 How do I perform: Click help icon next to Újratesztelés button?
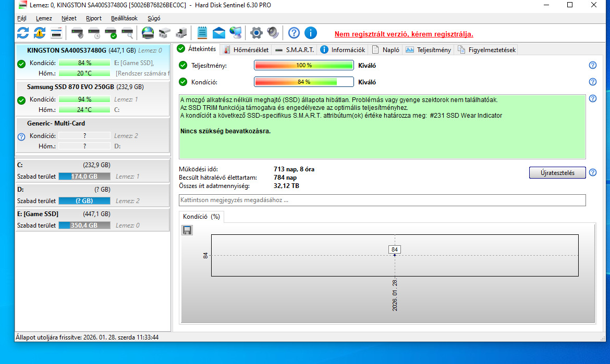592,172
